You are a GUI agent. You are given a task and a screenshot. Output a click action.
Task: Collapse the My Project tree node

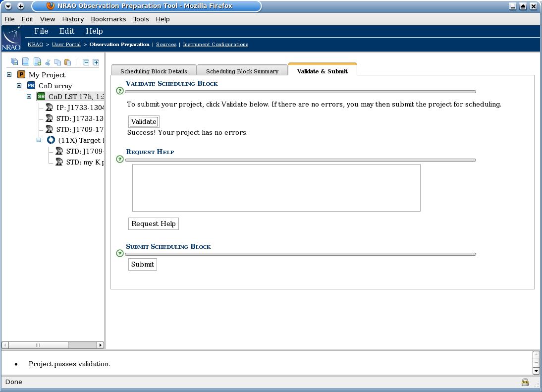coord(8,74)
